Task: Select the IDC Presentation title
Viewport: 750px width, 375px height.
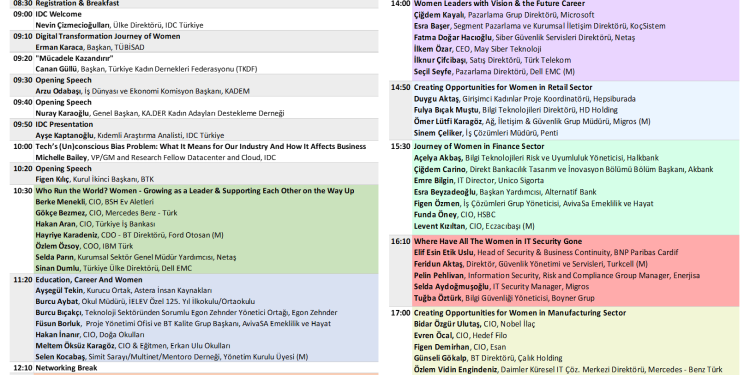Action: (x=65, y=124)
